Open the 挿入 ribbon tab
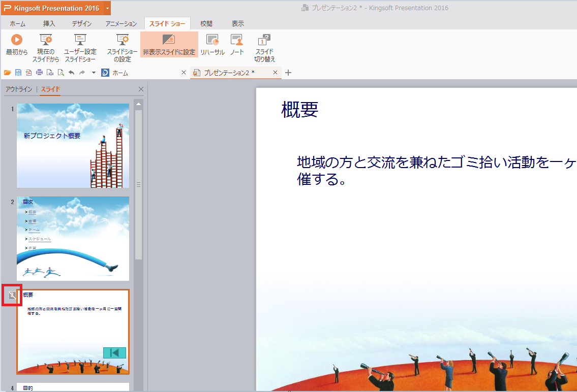This screenshot has height=392, width=577. click(49, 23)
